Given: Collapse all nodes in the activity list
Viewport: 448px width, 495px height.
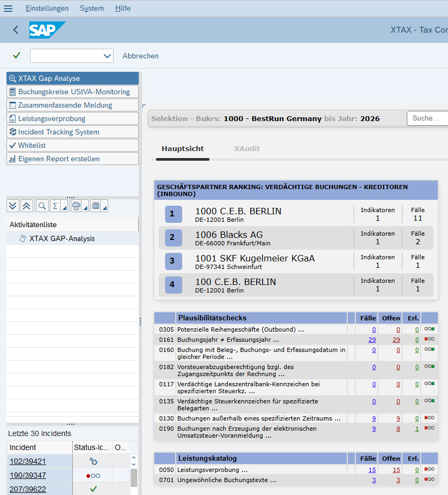Looking at the screenshot, I should (x=26, y=206).
